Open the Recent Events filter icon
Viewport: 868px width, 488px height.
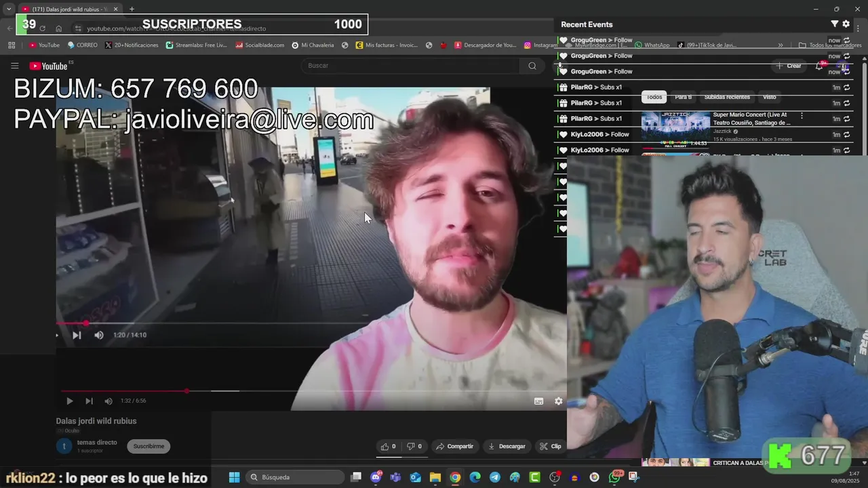click(x=835, y=24)
